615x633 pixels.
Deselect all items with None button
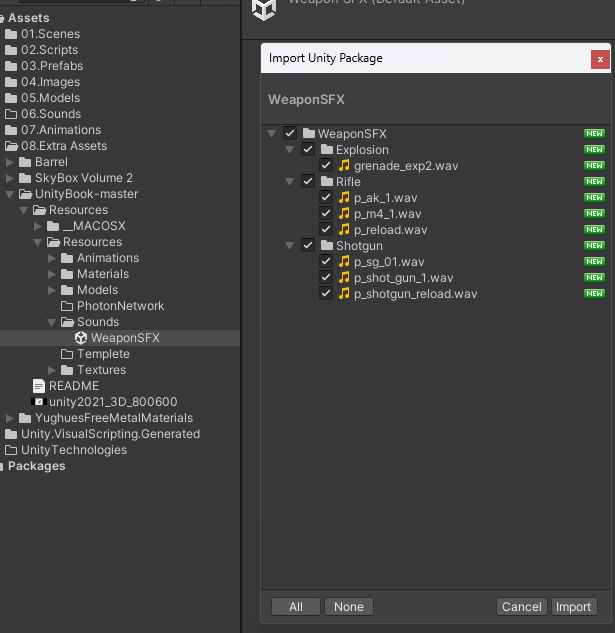(x=349, y=606)
